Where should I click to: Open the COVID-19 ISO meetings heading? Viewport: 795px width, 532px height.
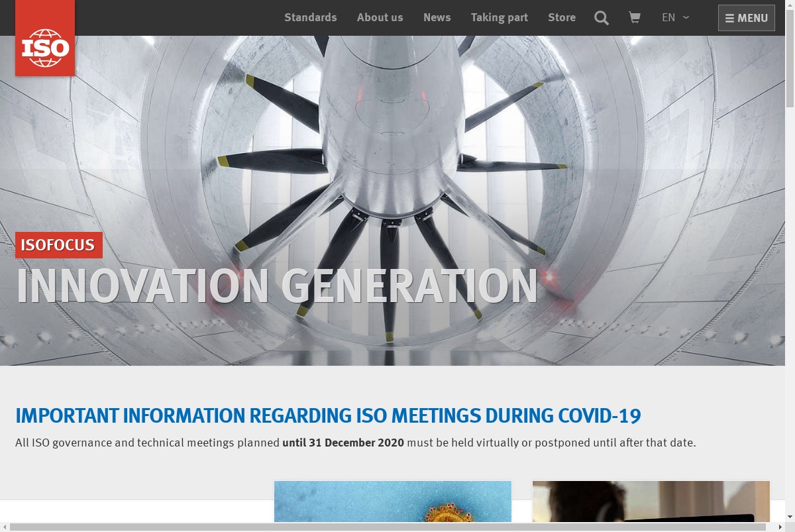pyautogui.click(x=328, y=415)
